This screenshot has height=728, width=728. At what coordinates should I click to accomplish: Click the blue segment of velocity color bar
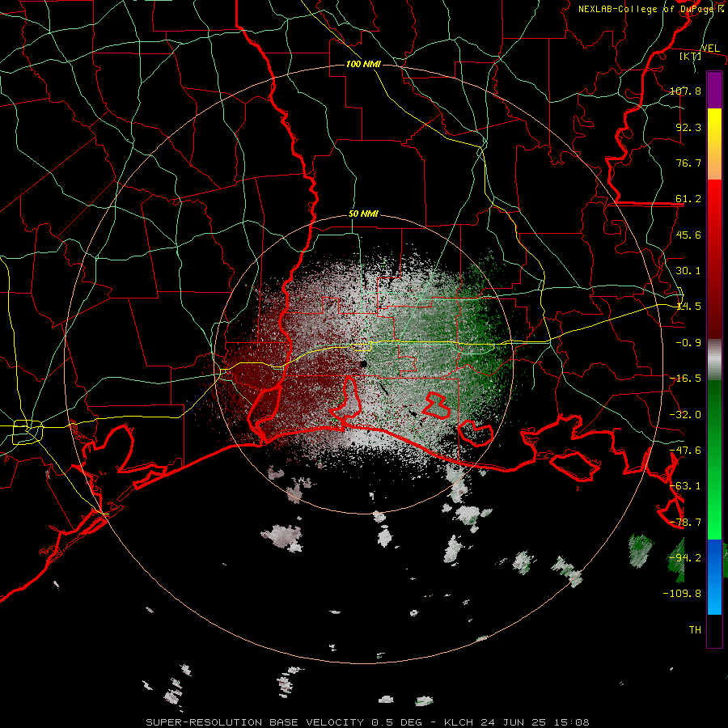(714, 577)
